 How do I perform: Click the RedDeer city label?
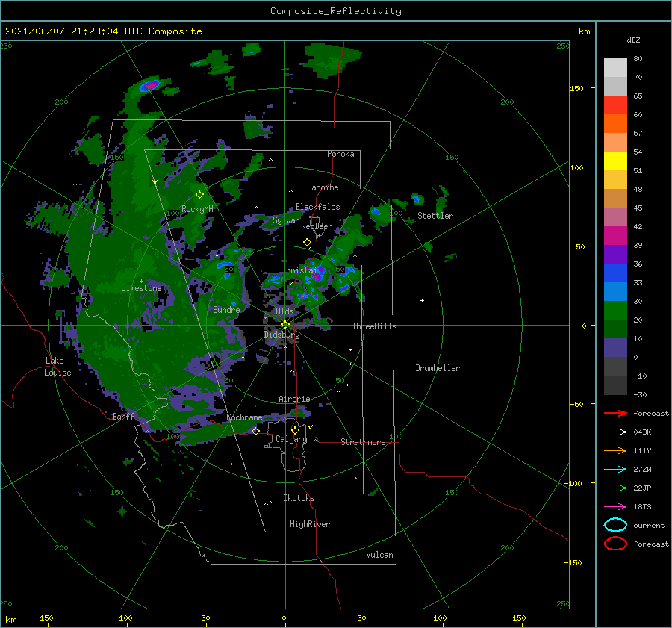click(317, 226)
